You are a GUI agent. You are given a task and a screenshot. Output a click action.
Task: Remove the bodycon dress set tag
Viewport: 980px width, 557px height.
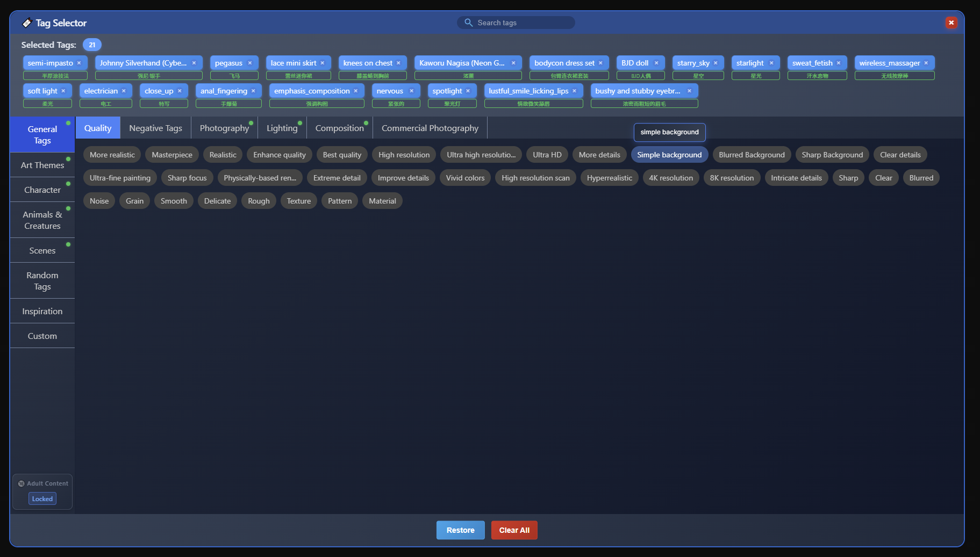coord(600,63)
